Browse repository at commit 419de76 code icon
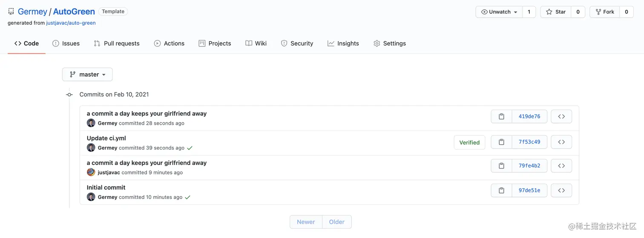Screen dimensions: 644x238 click(561, 117)
